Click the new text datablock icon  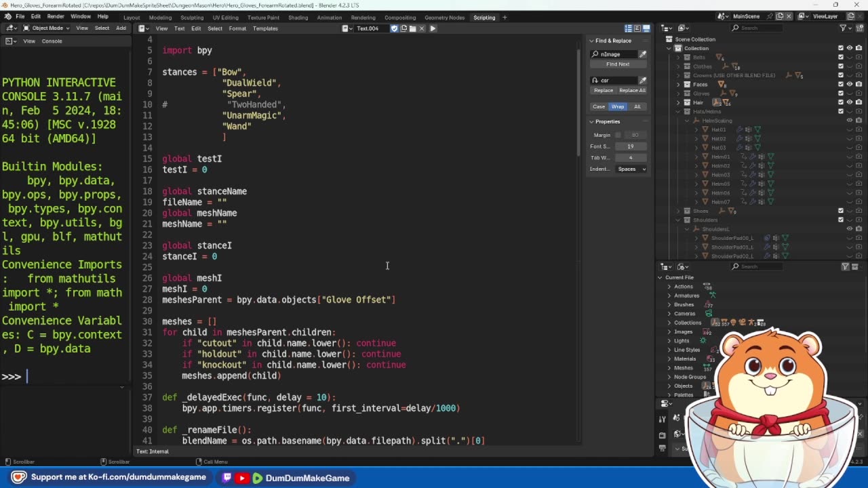403,28
